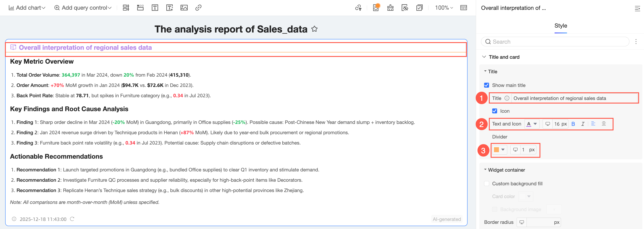Open the Add chart dropdown
The width and height of the screenshot is (644, 229).
click(27, 8)
